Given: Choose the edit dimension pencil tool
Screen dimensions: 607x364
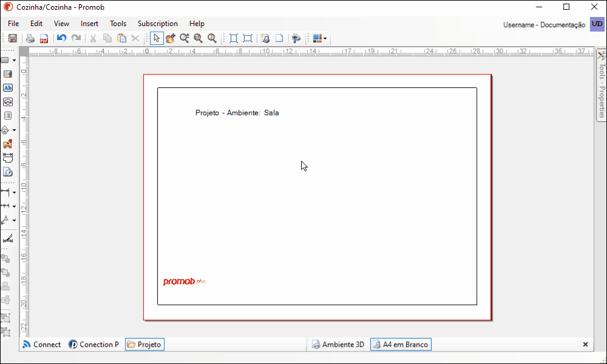Looking at the screenshot, I should point(8,238).
